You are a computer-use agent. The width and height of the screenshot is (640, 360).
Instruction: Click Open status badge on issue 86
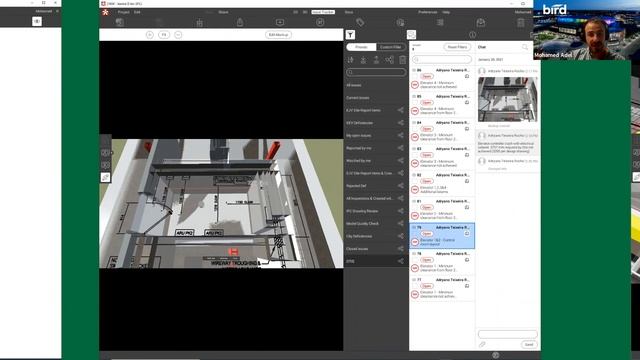tap(427, 76)
